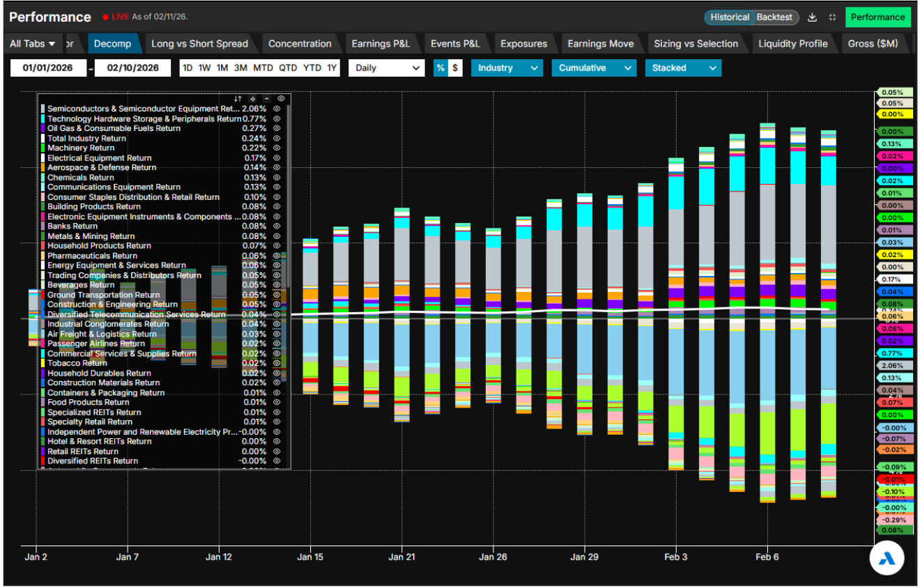Viewport: 920px width, 588px height.
Task: Hide the Machinery Return series
Action: tap(277, 148)
